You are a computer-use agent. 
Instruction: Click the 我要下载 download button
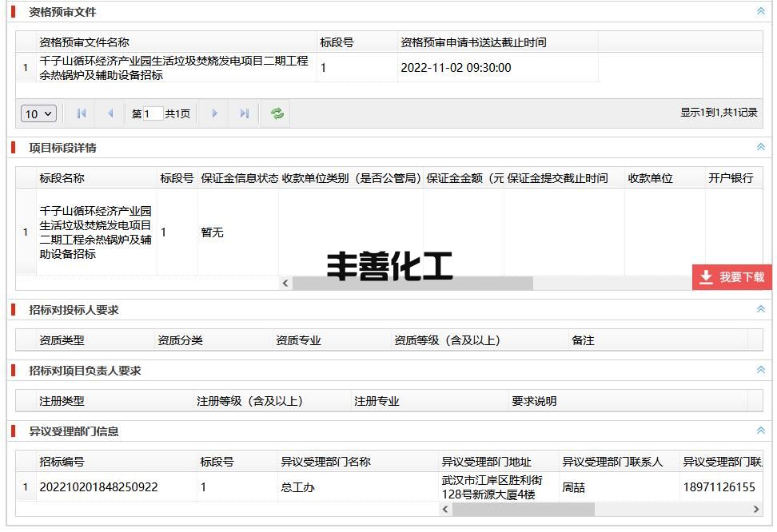[x=732, y=277]
